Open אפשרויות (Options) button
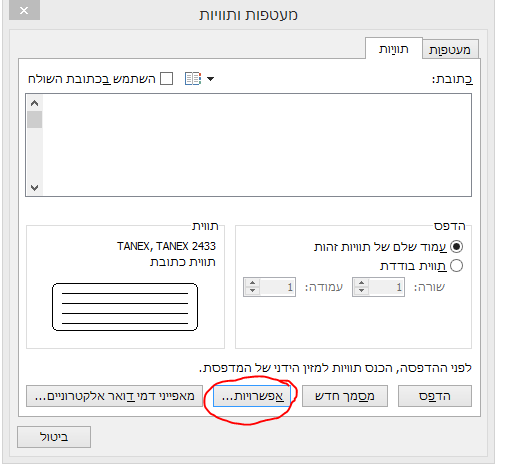The height and width of the screenshot is (468, 505). [252, 396]
